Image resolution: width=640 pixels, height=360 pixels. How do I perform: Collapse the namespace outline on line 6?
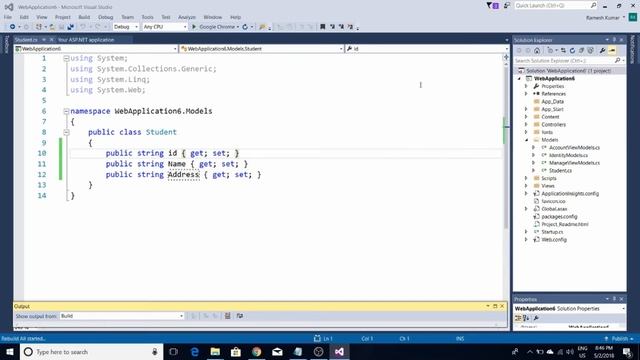point(66,111)
